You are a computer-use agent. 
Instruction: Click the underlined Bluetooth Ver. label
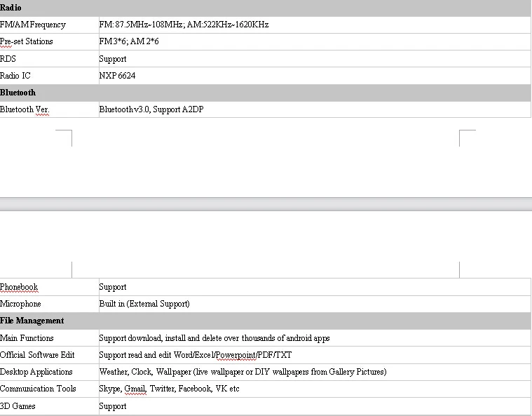pos(25,109)
